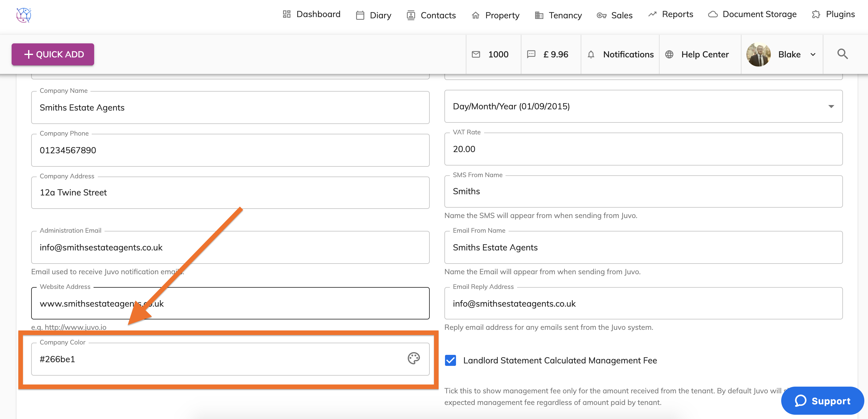Click the email envelope credits icon

click(476, 54)
